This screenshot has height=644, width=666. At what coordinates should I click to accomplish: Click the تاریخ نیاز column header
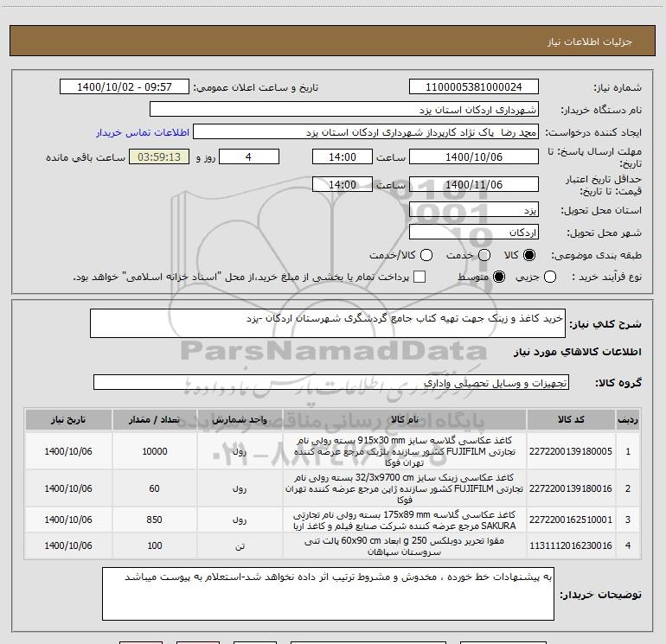[x=68, y=419]
